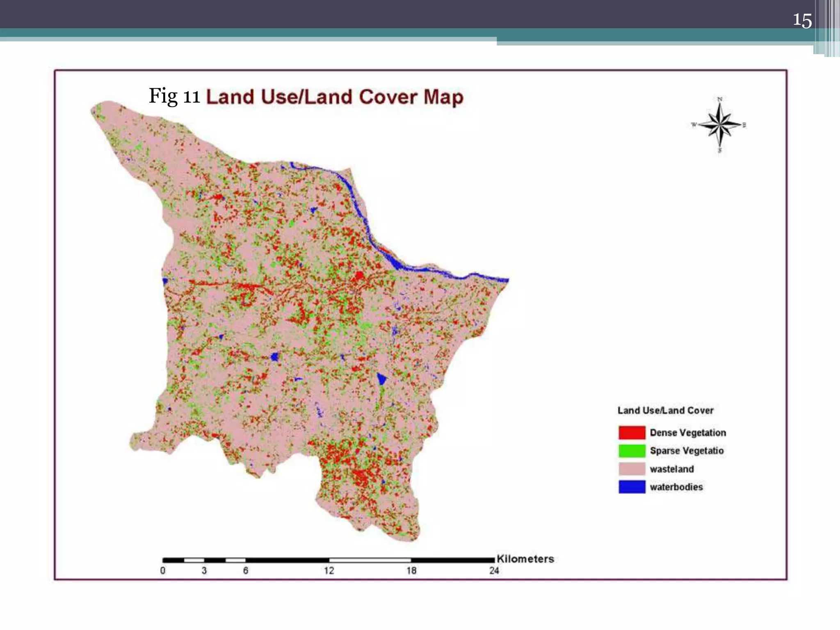Click the large blue triangular waterbody
This screenshot has width=840, height=630.
pos(382,379)
